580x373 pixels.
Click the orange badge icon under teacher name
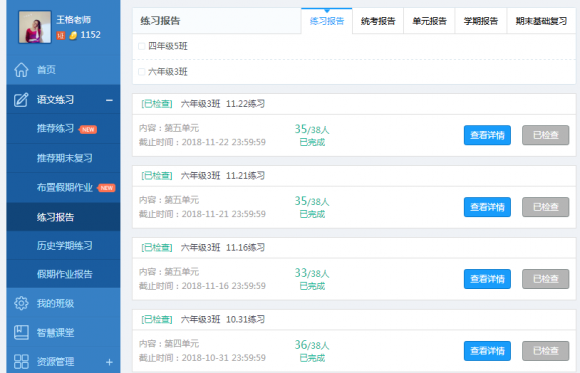61,36
